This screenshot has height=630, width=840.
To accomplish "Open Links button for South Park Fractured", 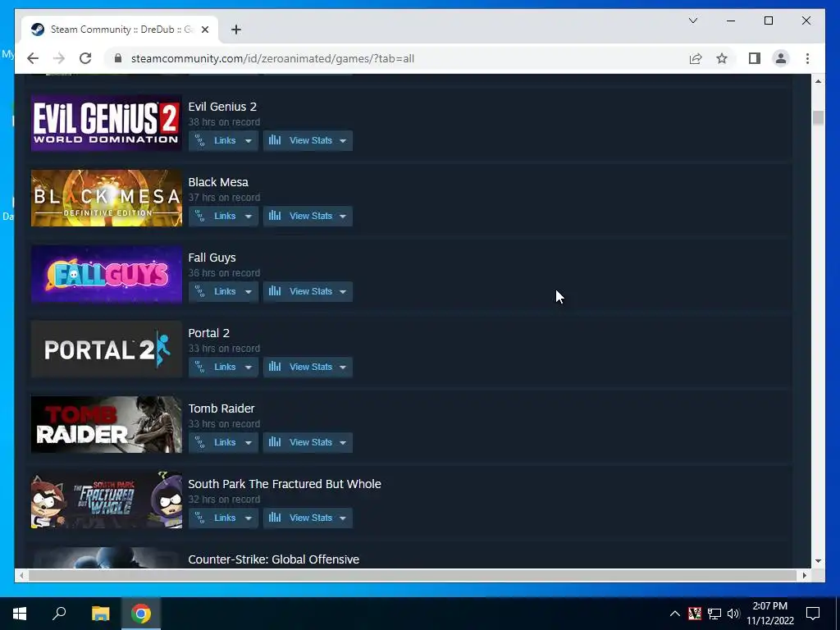I will [223, 518].
